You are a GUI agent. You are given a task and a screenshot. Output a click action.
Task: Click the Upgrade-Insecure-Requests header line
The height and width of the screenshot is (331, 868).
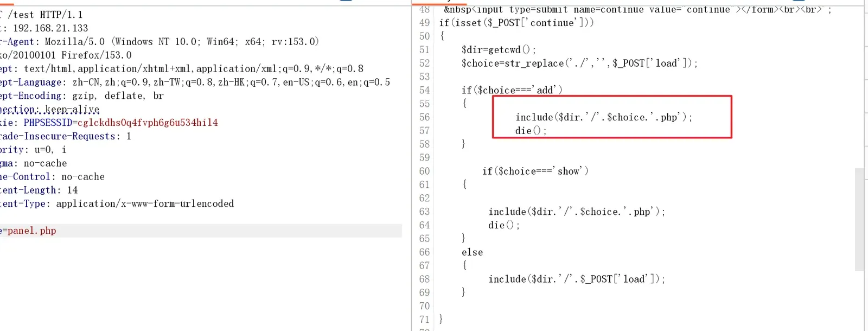[x=65, y=136]
